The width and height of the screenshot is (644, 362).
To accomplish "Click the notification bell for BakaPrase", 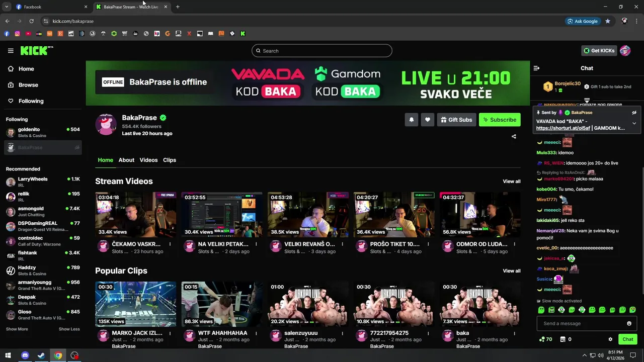I will (412, 120).
